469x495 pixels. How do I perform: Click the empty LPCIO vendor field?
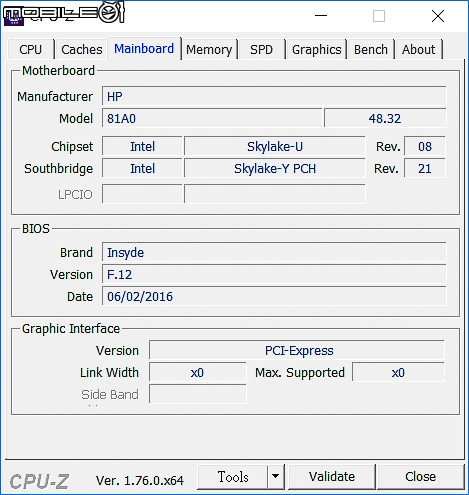tap(142, 194)
